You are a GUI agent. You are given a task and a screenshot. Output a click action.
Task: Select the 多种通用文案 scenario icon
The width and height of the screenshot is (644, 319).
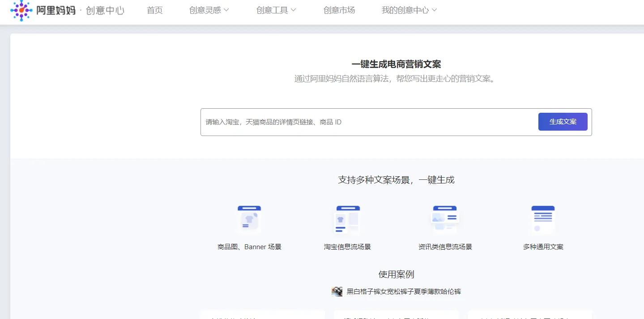pyautogui.click(x=542, y=219)
